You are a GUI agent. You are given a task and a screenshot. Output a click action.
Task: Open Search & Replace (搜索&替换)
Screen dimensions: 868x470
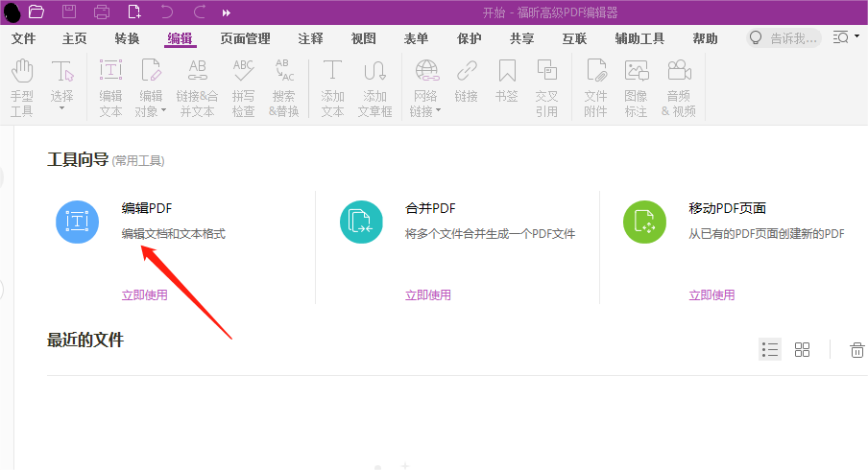pos(284,88)
